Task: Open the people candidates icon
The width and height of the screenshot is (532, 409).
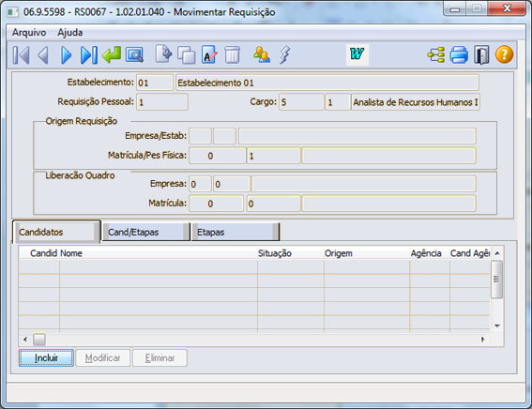Action: click(262, 55)
